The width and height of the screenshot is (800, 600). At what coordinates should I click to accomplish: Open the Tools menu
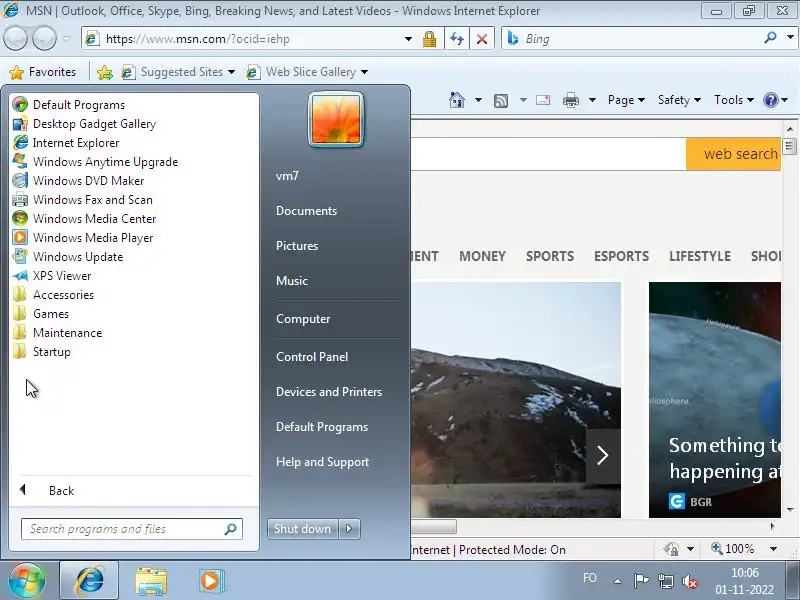733,100
